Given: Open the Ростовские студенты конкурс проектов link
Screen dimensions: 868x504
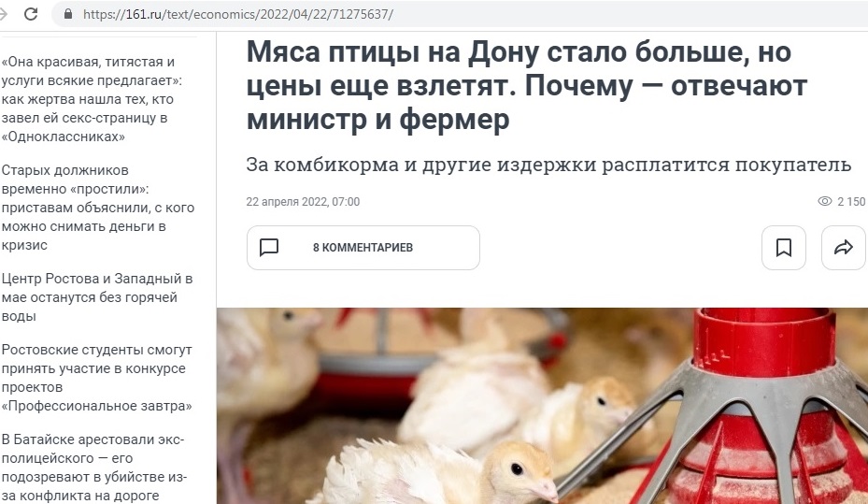Looking at the screenshot, I should point(97,378).
